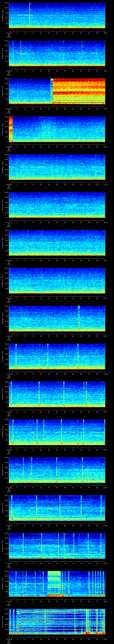This screenshot has width=114, height=644.
Task: Click the '14:18:00' start time label
Action: tap(9, 639)
